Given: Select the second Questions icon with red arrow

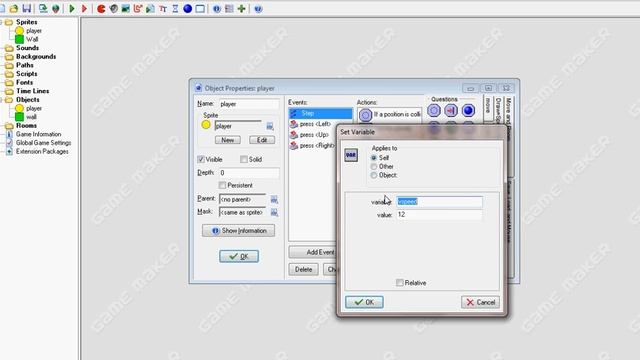Looking at the screenshot, I should coord(451,111).
